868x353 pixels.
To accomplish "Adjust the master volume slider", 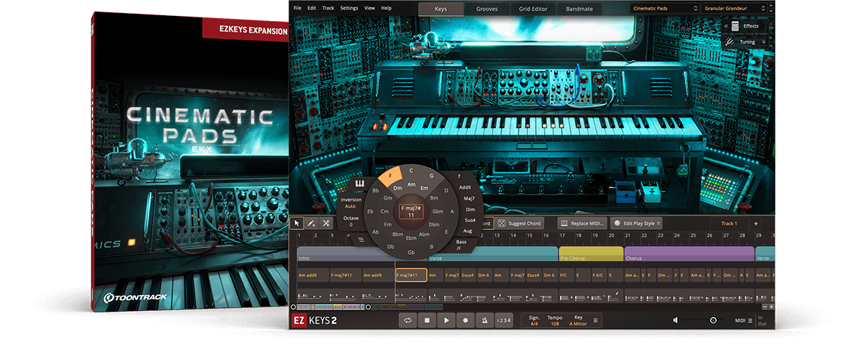I will [x=712, y=320].
